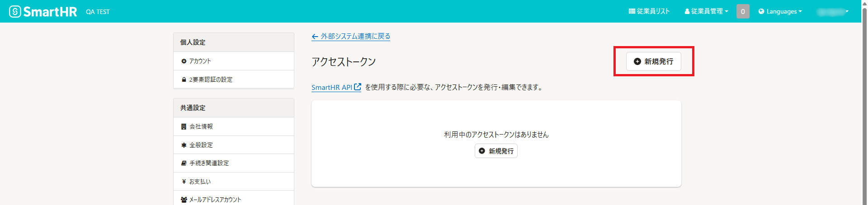Click the building icon beside 会社情報
This screenshot has height=205, width=868.
click(x=184, y=126)
